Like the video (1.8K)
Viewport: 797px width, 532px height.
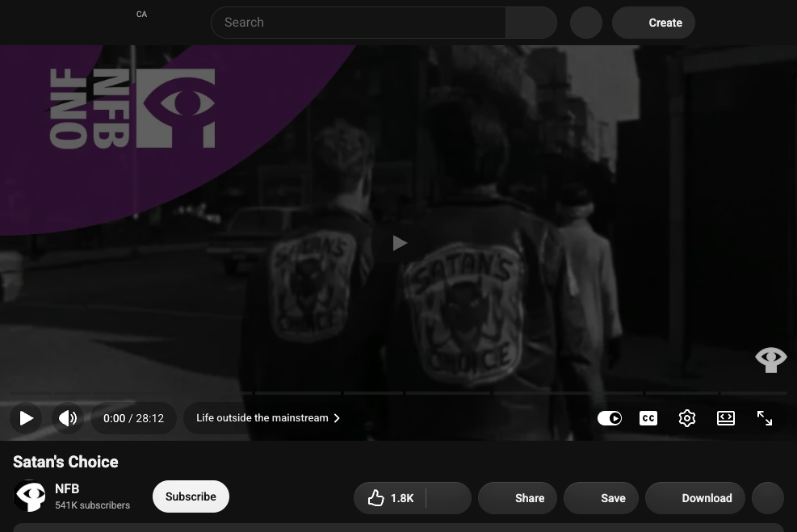[390, 498]
